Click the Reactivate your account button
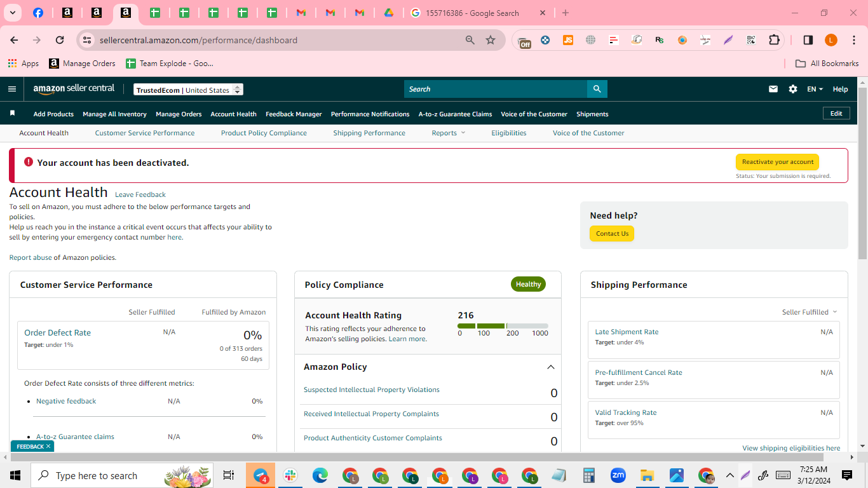Viewport: 868px width, 488px height. tap(777, 162)
